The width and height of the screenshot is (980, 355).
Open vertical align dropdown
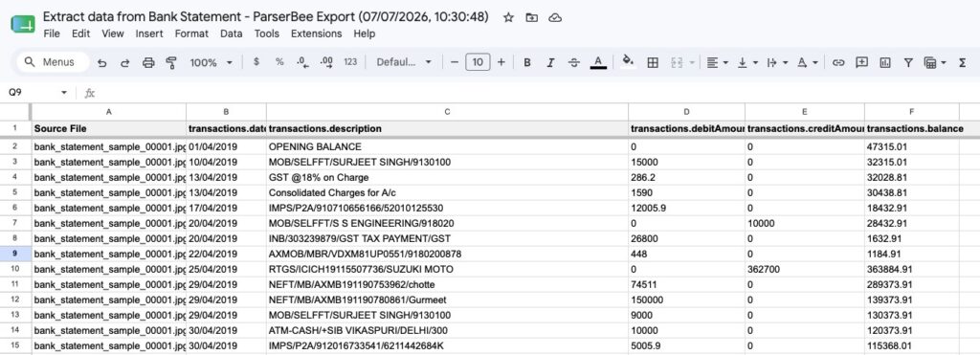click(x=747, y=62)
